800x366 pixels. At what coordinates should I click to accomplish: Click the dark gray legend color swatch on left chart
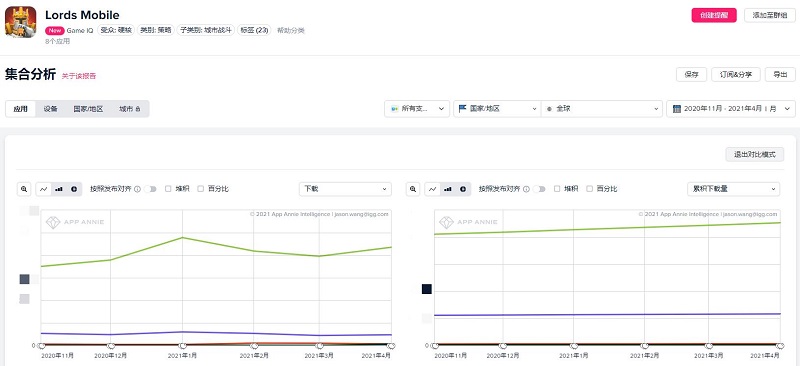click(x=24, y=279)
